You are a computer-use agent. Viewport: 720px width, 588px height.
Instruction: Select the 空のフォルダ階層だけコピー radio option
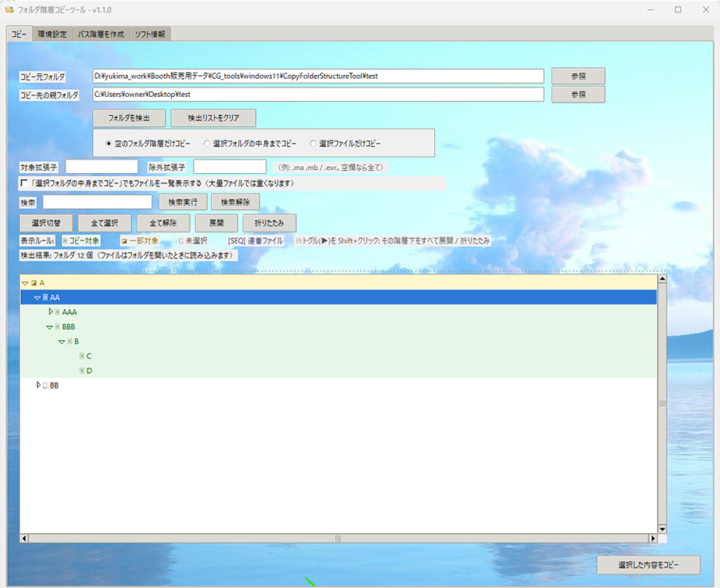[108, 144]
